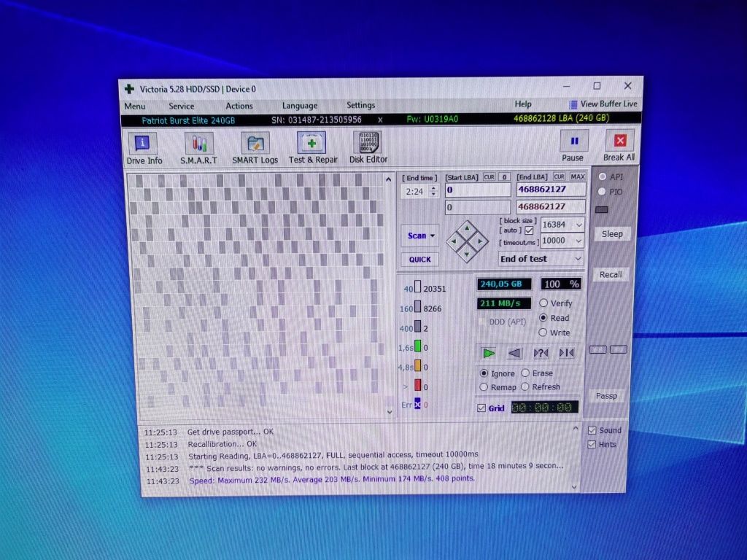
Task: Click the Recall button
Action: [x=611, y=275]
